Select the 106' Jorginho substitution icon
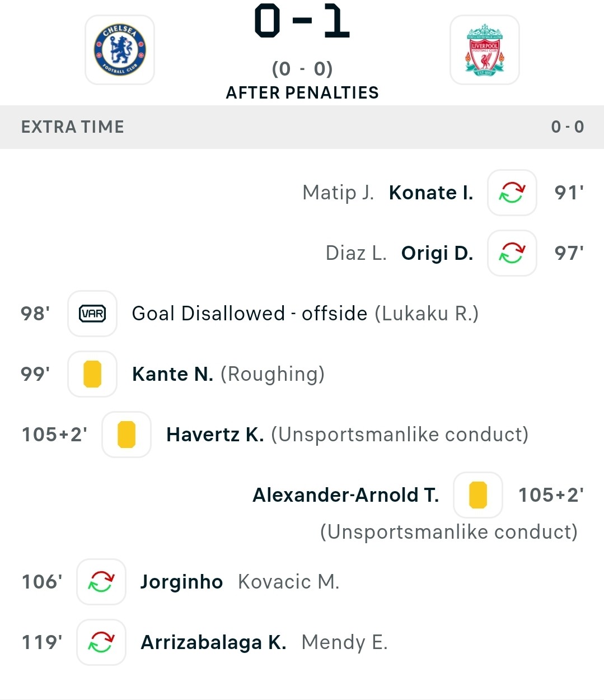 click(101, 582)
